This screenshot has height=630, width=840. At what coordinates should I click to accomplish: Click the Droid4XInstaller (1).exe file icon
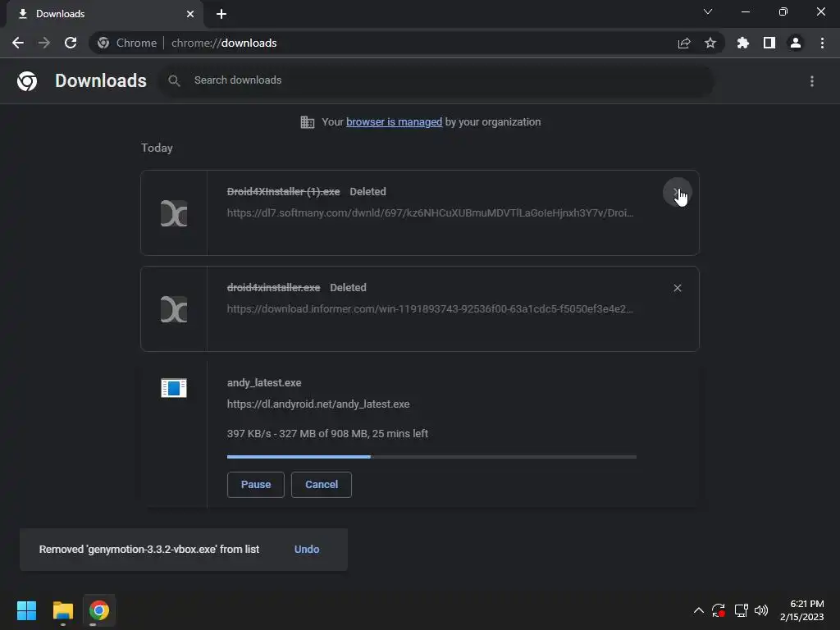pyautogui.click(x=174, y=213)
